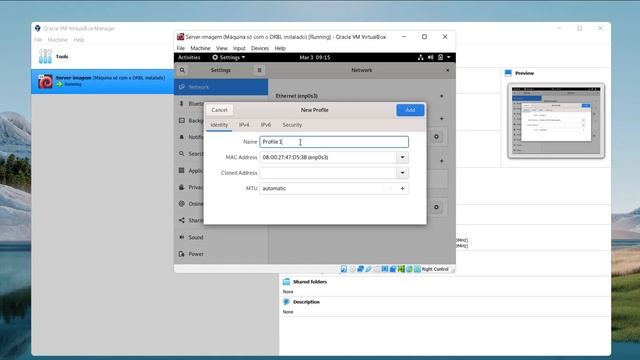Click the battery icon in top bar

[x=440, y=58]
